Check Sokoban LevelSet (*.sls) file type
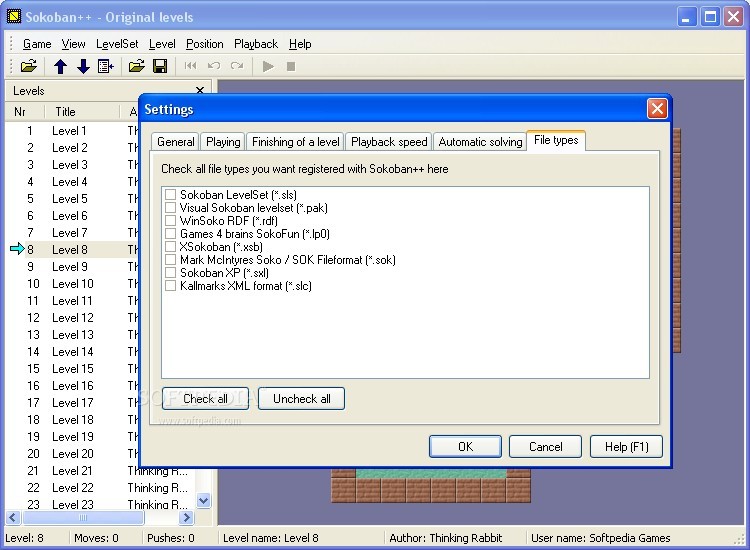 click(170, 195)
